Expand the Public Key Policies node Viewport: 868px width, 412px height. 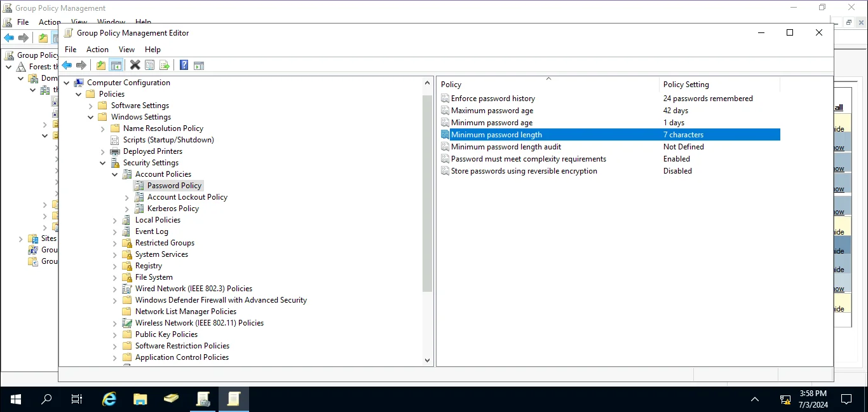coord(114,334)
